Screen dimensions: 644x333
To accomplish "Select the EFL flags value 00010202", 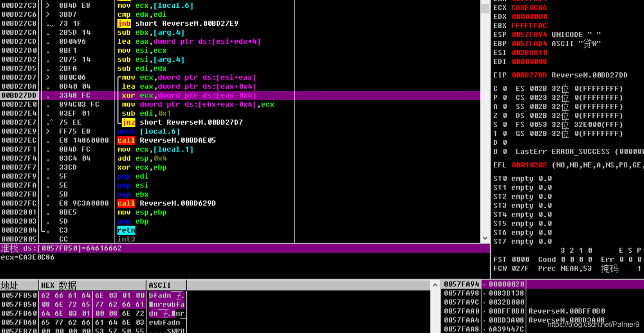I will click(x=529, y=165).
